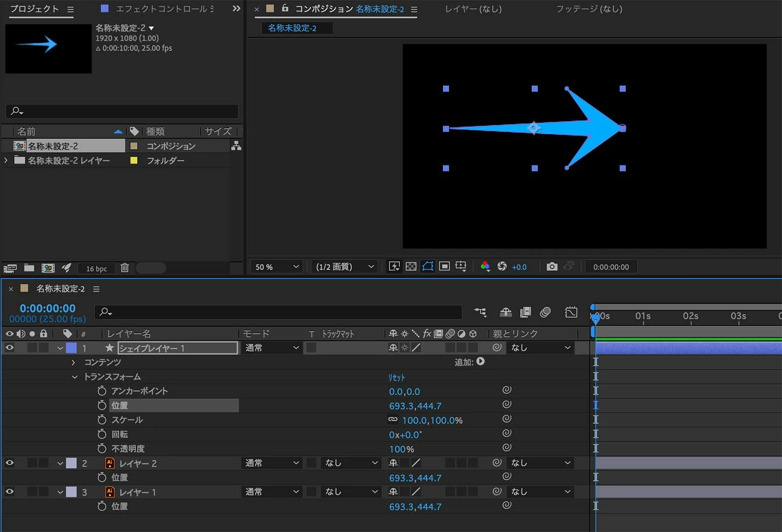Image resolution: width=782 pixels, height=532 pixels.
Task: Enable frame blending for the composition
Action: tap(526, 312)
